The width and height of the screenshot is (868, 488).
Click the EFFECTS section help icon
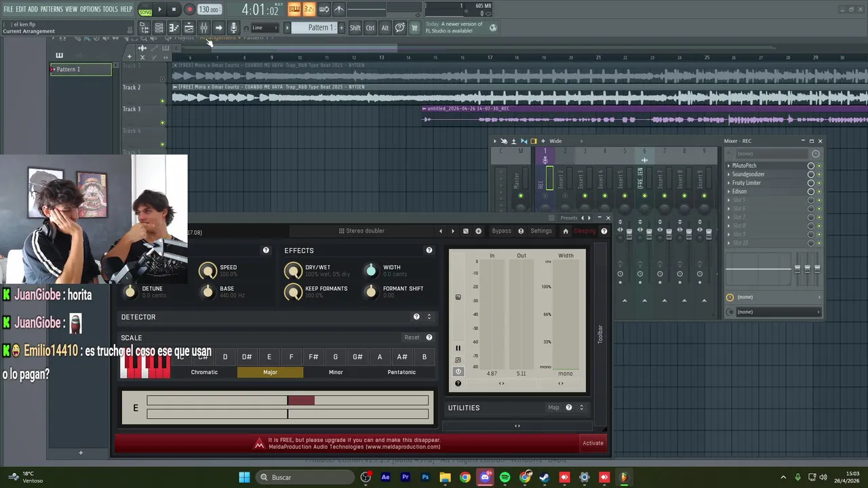(x=429, y=250)
